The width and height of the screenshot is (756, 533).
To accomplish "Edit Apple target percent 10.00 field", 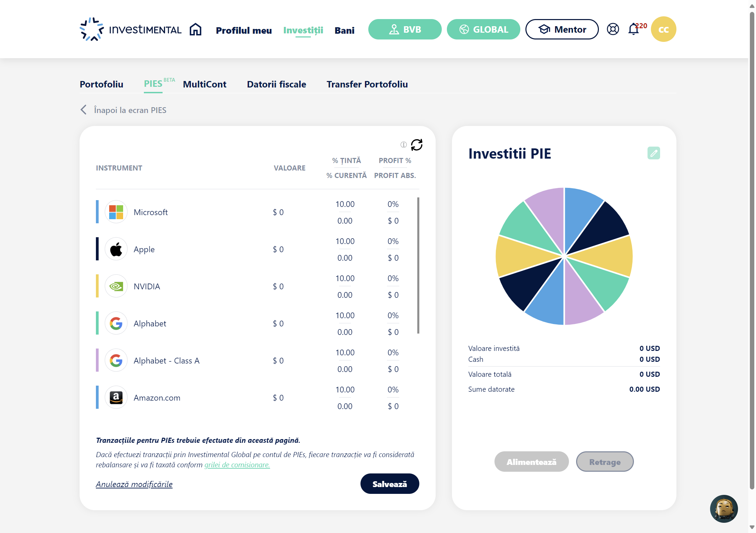I will 345,241.
